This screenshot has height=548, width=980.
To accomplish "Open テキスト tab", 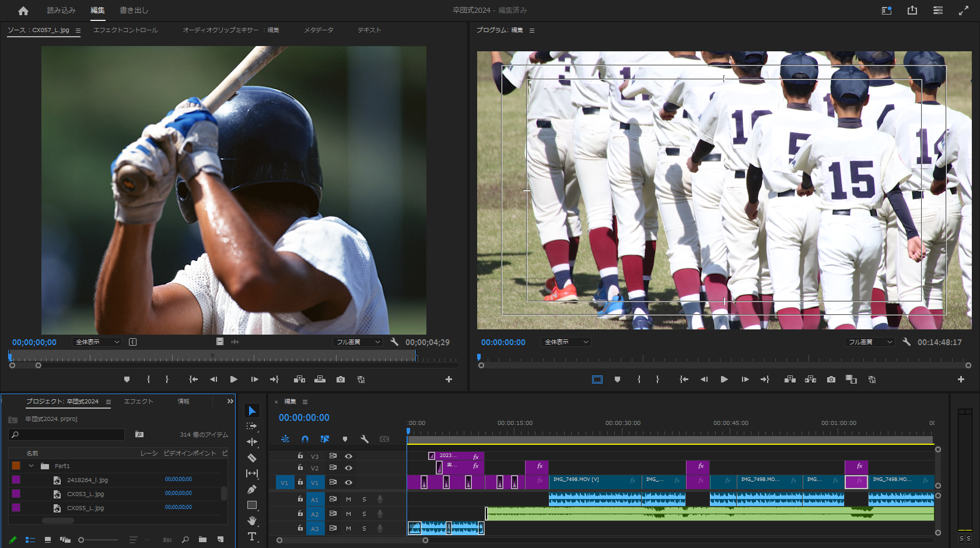I will [x=369, y=30].
